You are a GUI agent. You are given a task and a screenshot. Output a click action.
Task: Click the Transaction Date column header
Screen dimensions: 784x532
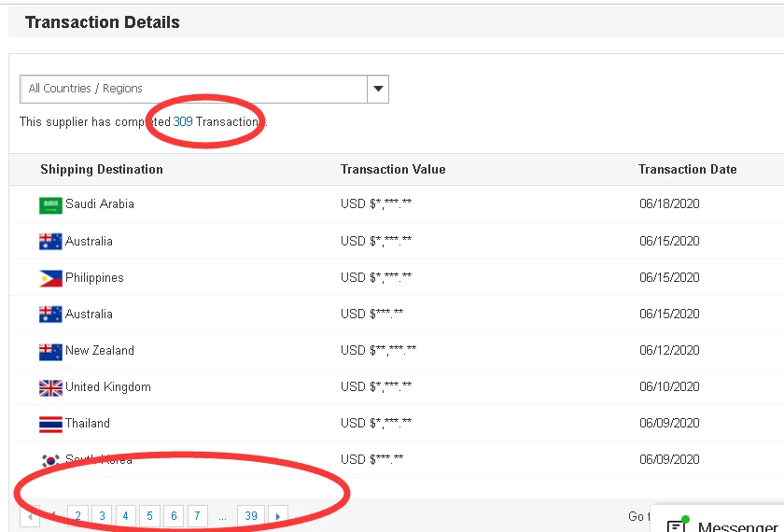coord(687,169)
